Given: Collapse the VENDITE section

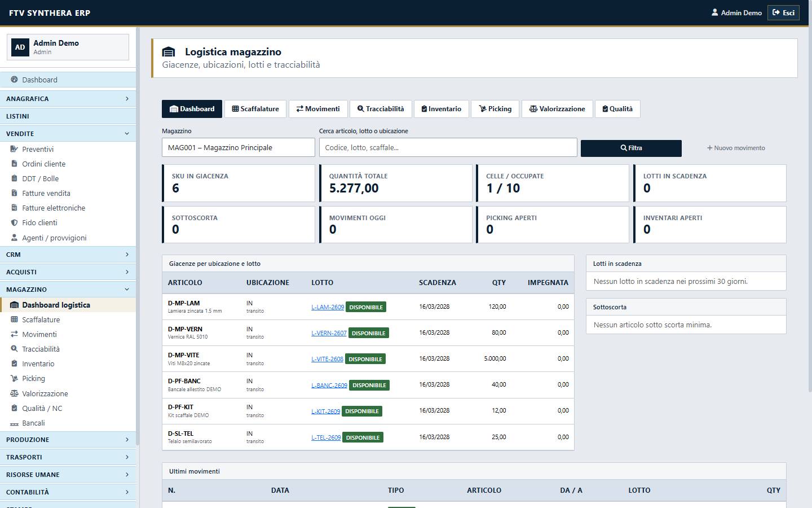Looking at the screenshot, I should coord(68,134).
